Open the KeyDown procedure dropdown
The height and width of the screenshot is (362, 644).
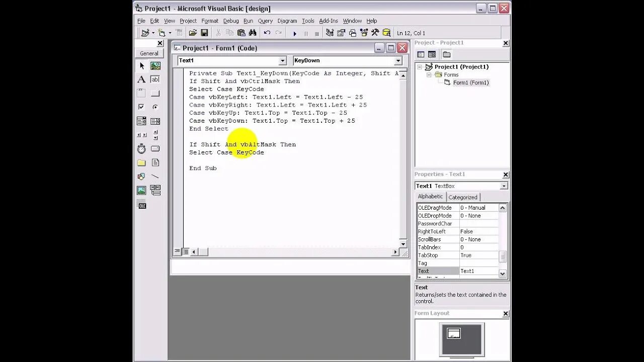point(398,61)
